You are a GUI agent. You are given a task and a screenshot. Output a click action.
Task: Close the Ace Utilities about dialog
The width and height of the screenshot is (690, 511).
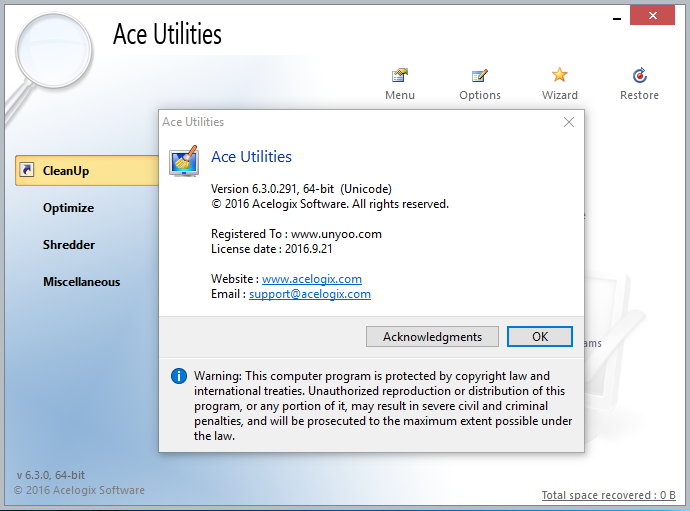click(569, 122)
